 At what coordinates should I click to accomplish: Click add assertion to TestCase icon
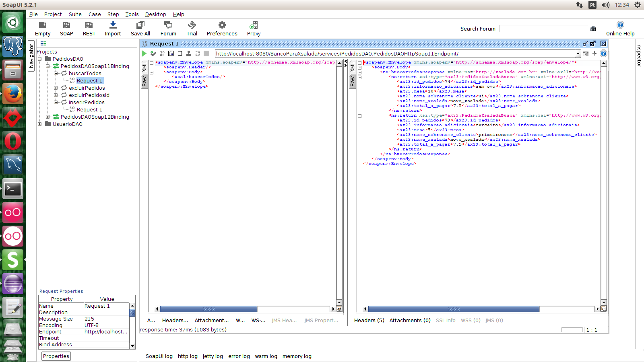point(153,53)
